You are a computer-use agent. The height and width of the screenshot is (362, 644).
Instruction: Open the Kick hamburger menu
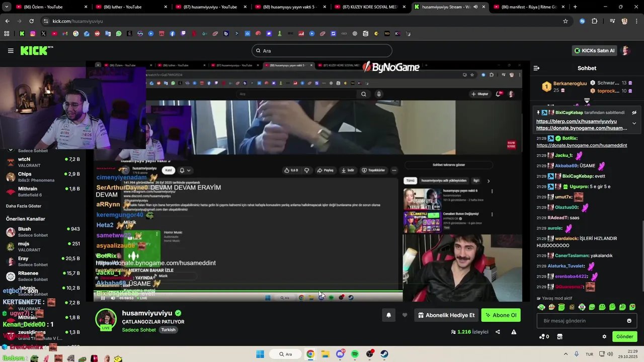pos(11,50)
